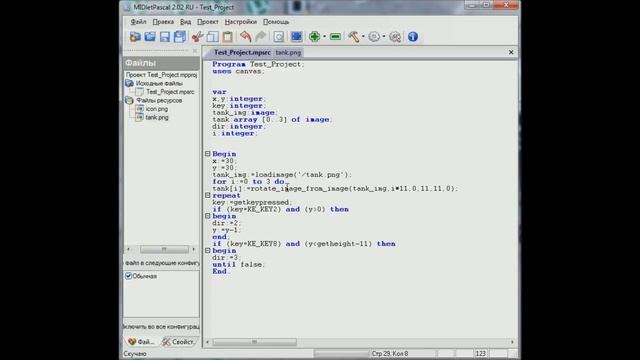Screen dimensions: 640x360
Task: Click the 'uses canvas;' code line
Action: click(238, 71)
